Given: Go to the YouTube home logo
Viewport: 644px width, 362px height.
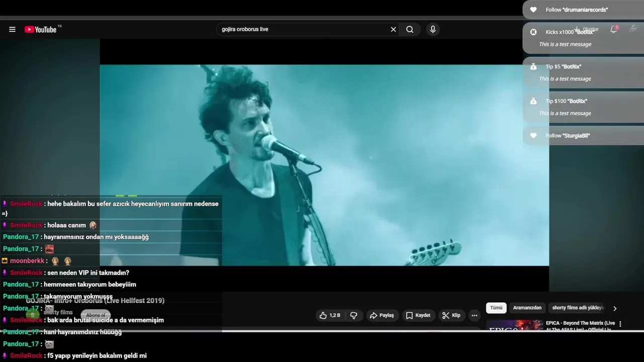Looking at the screenshot, I should pyautogui.click(x=41, y=30).
